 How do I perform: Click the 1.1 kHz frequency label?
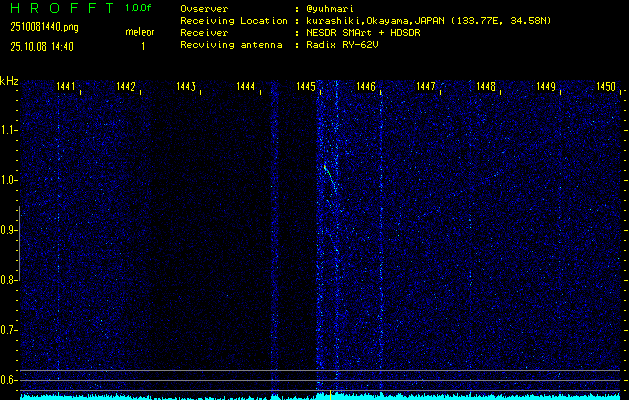7,130
